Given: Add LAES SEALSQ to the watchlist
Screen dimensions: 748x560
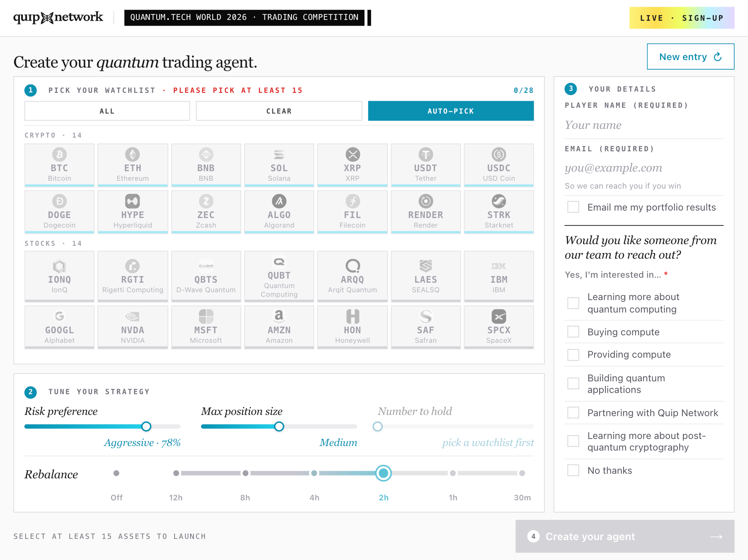Looking at the screenshot, I should (426, 276).
